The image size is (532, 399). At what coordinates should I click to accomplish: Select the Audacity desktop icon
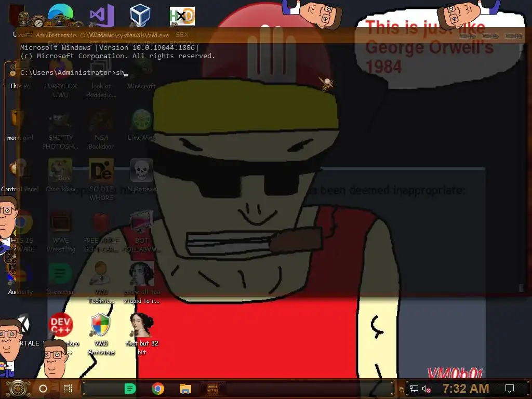click(x=20, y=279)
